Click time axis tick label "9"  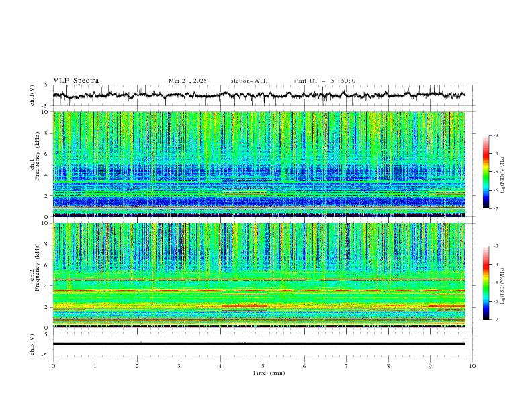pyautogui.click(x=430, y=366)
